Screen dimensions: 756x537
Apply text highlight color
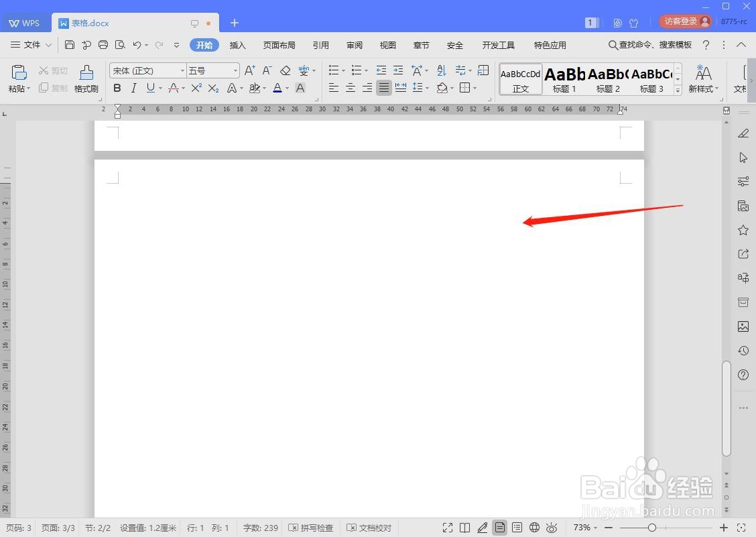point(255,88)
